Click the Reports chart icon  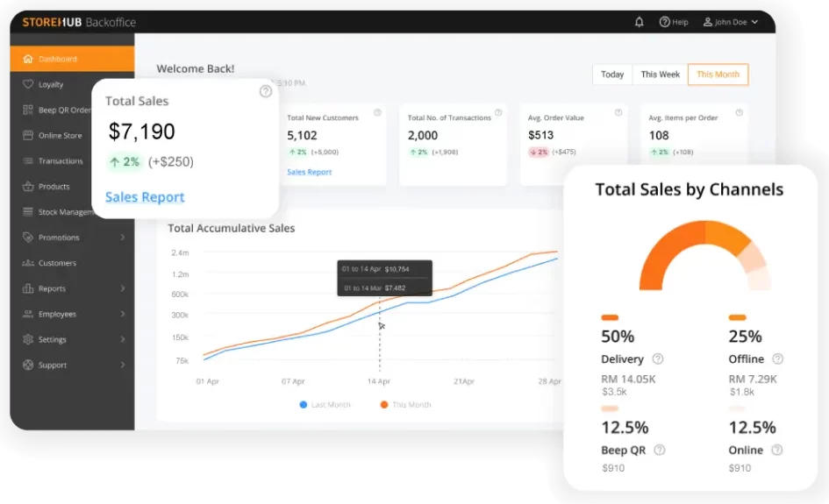pos(28,288)
